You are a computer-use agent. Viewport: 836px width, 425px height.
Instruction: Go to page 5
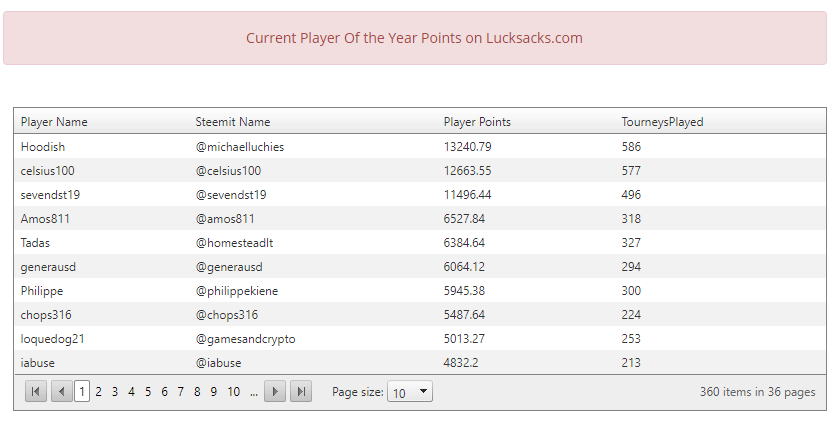pos(148,392)
